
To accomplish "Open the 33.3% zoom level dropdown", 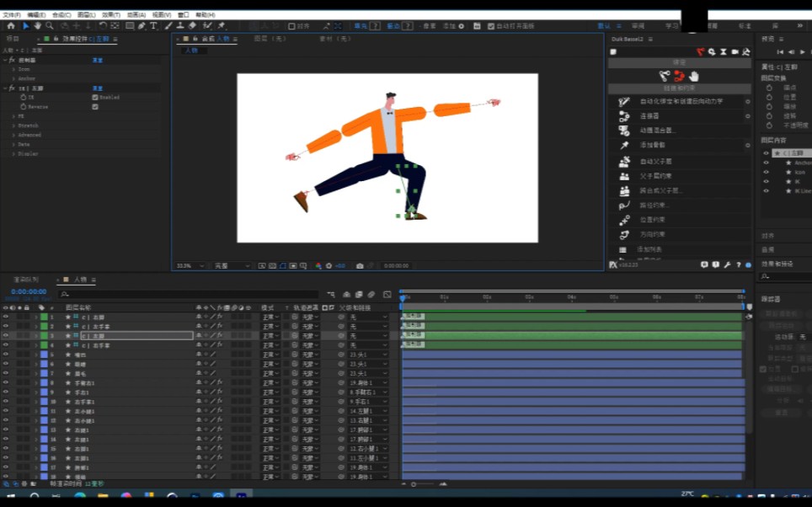I will click(x=189, y=266).
